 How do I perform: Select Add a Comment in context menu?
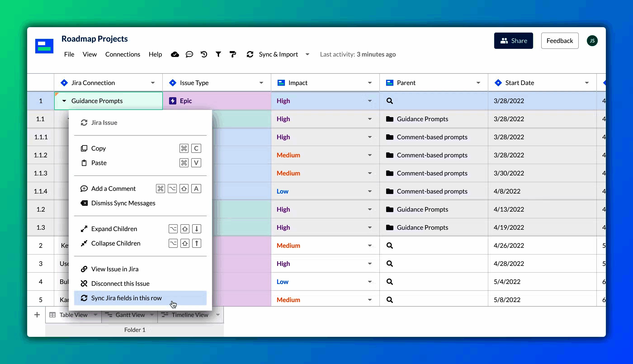click(x=140, y=189)
